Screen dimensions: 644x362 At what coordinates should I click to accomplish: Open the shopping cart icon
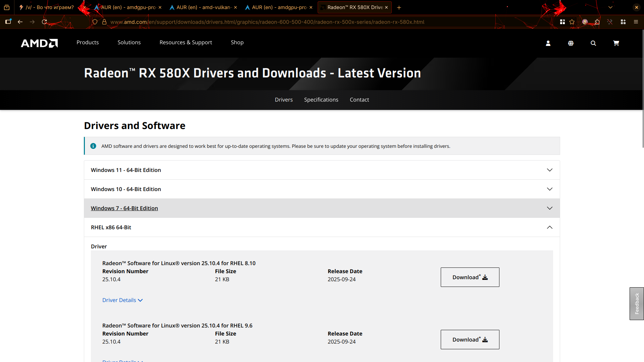coord(616,43)
